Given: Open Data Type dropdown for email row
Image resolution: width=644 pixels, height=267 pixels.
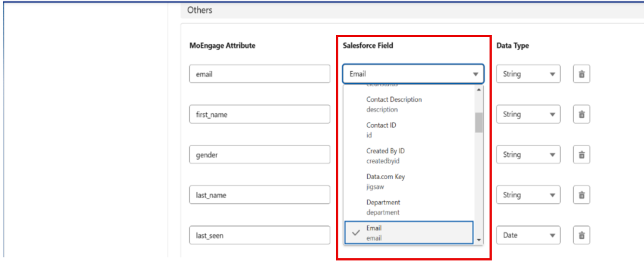Looking at the screenshot, I should (528, 75).
